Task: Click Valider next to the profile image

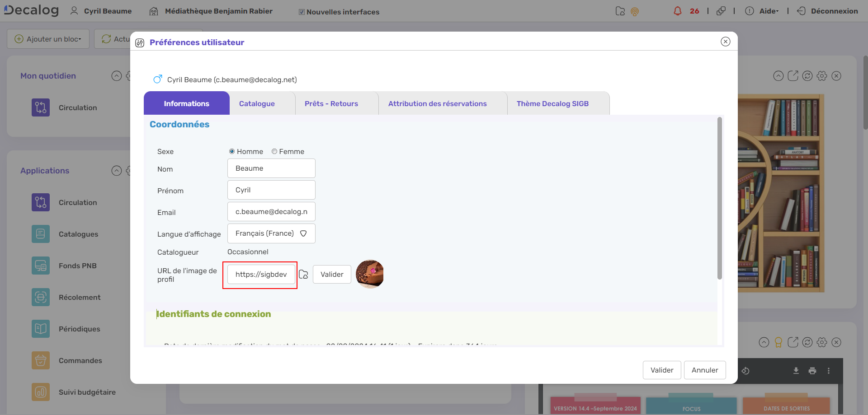Action: [332, 275]
